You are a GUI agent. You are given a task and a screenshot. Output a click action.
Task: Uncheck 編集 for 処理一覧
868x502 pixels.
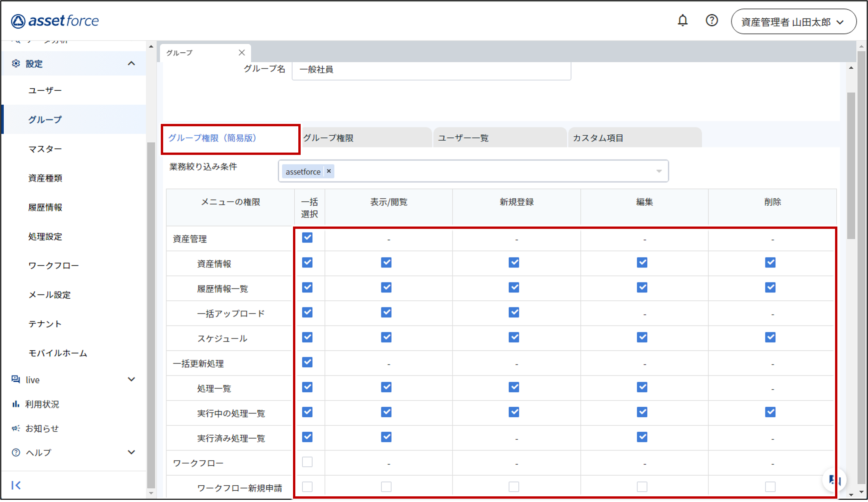pyautogui.click(x=642, y=387)
